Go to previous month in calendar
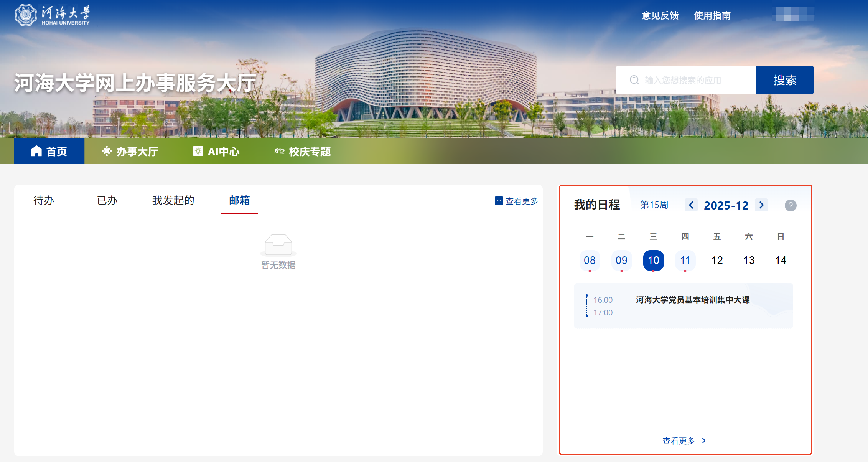Image resolution: width=868 pixels, height=462 pixels. 691,205
